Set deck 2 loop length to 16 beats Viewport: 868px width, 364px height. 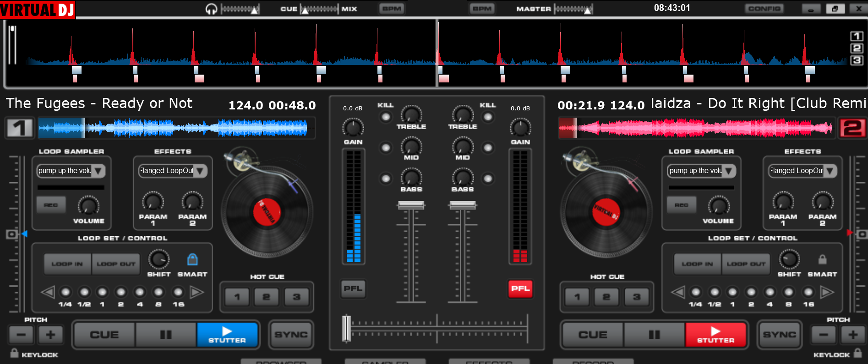pyautogui.click(x=808, y=292)
